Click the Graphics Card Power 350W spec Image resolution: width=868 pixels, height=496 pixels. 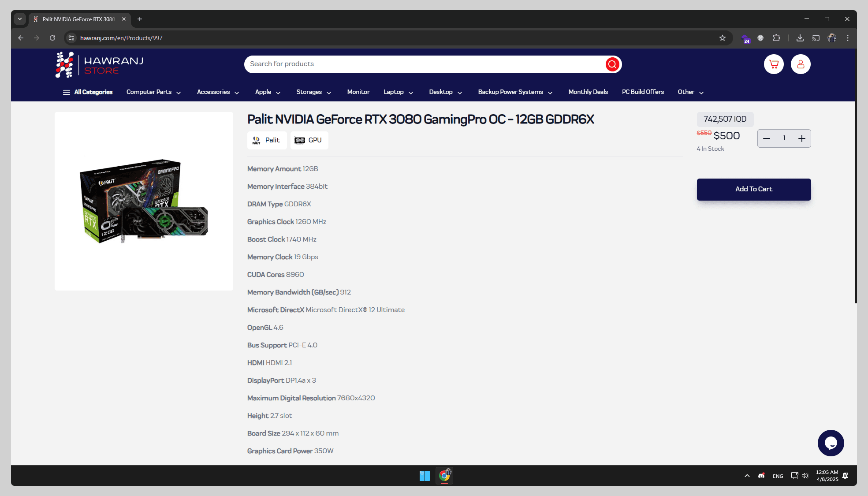click(x=290, y=451)
